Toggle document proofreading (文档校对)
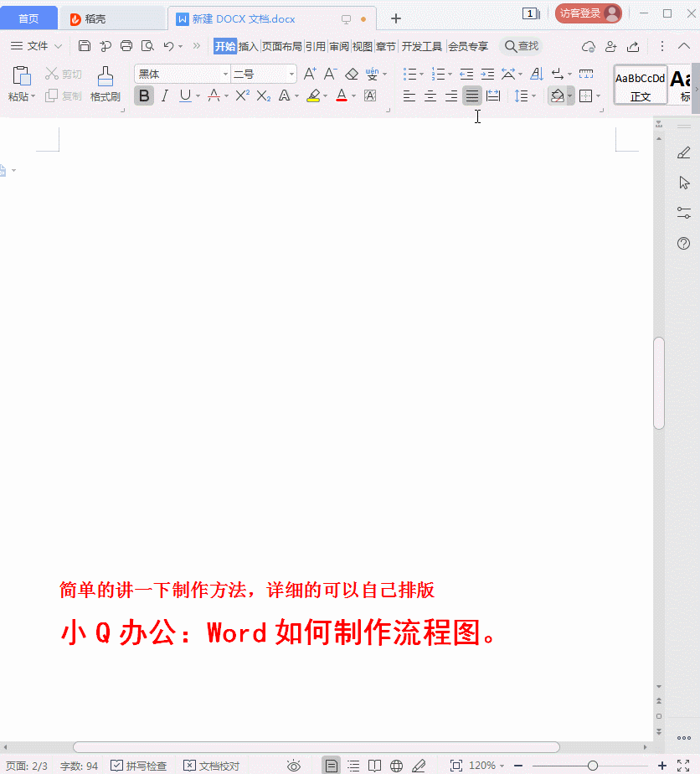700x774 pixels. (x=211, y=766)
